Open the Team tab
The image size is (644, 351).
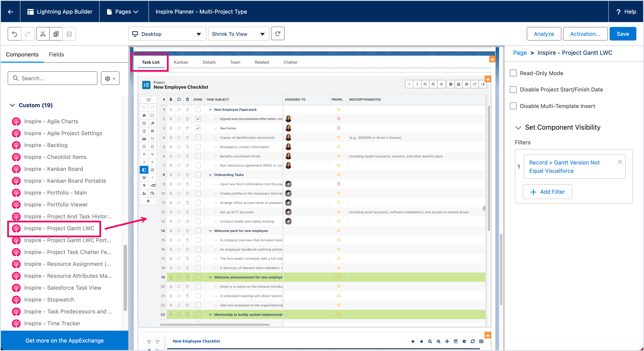[235, 62]
